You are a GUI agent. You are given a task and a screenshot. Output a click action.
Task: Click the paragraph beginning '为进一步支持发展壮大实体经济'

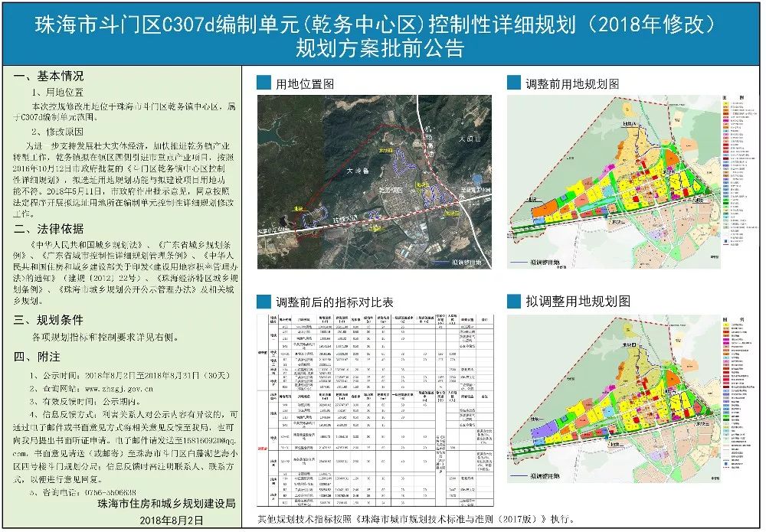pos(123,180)
